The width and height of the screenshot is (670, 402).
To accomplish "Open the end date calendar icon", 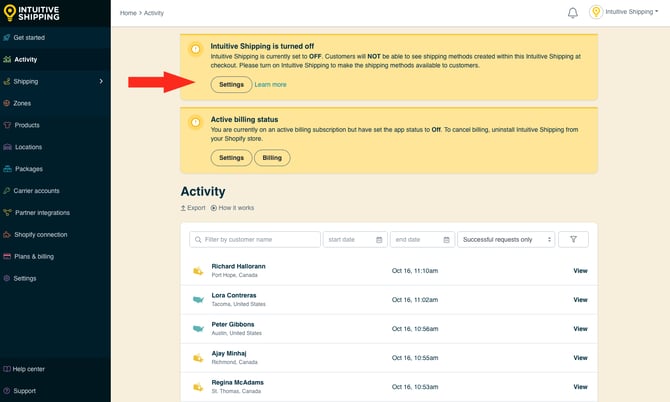I will click(x=446, y=240).
